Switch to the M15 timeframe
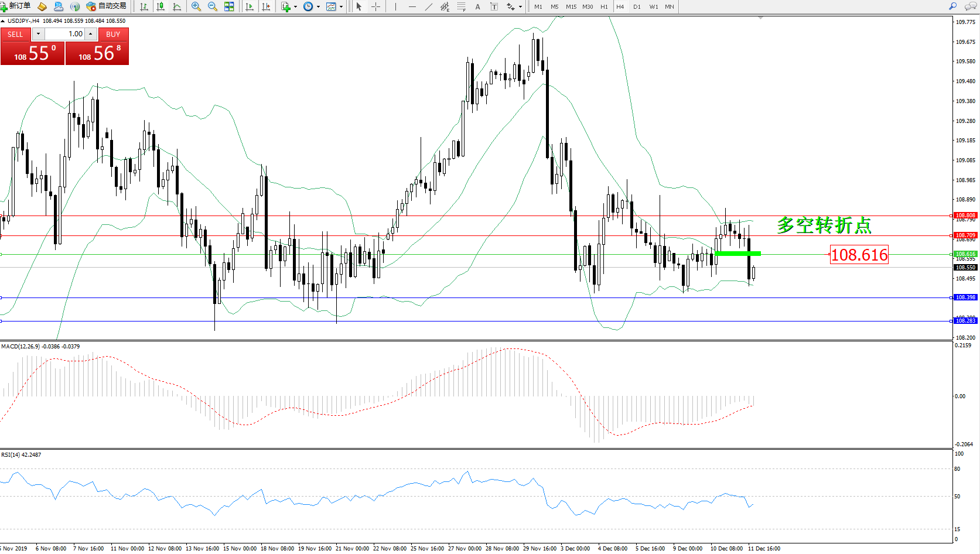This screenshot has height=554, width=980. (x=571, y=6)
